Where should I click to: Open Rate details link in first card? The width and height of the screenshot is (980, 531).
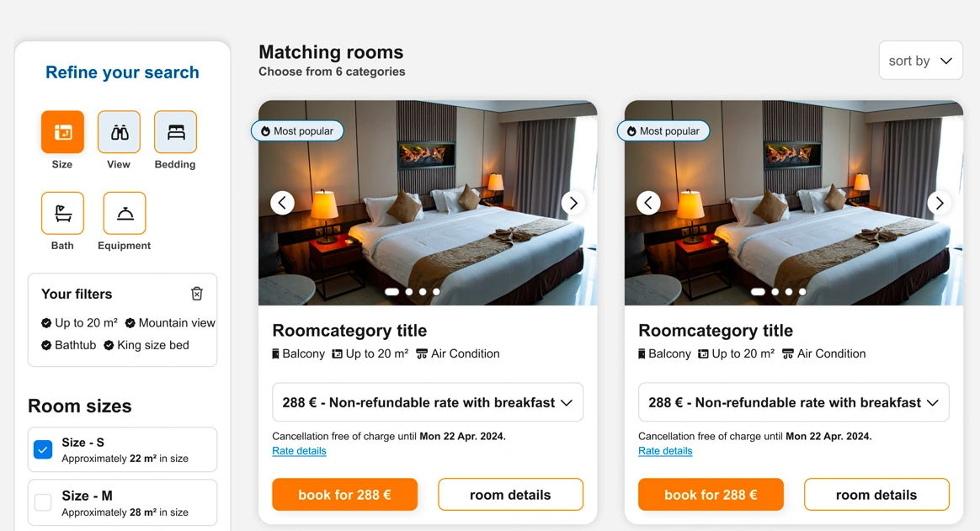point(299,451)
